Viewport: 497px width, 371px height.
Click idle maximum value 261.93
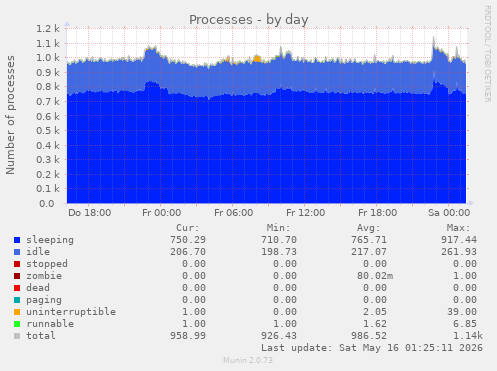pos(459,252)
